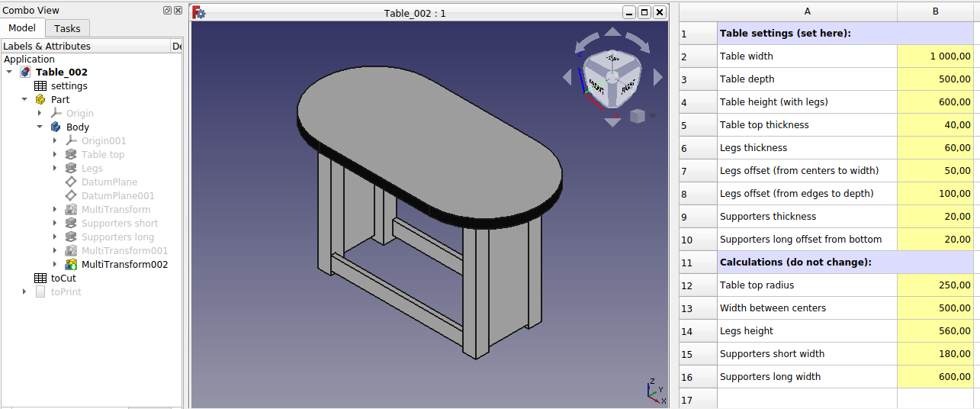Expand the toPrint node
The image size is (980, 409).
click(x=24, y=292)
